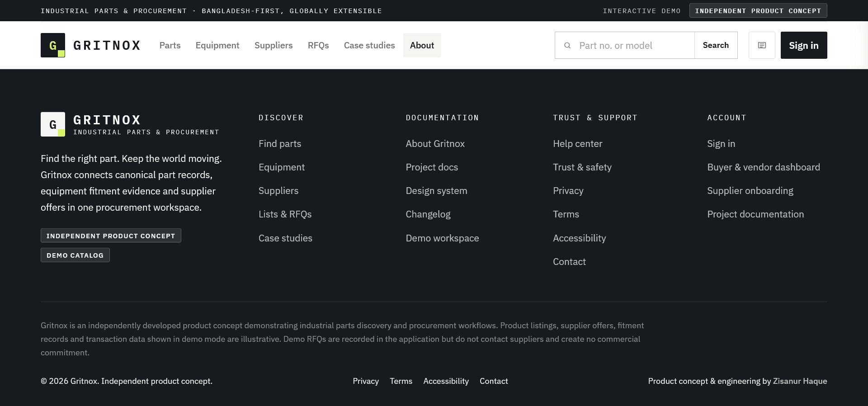Open Privacy under Trust & Support
868x406 pixels.
[568, 191]
